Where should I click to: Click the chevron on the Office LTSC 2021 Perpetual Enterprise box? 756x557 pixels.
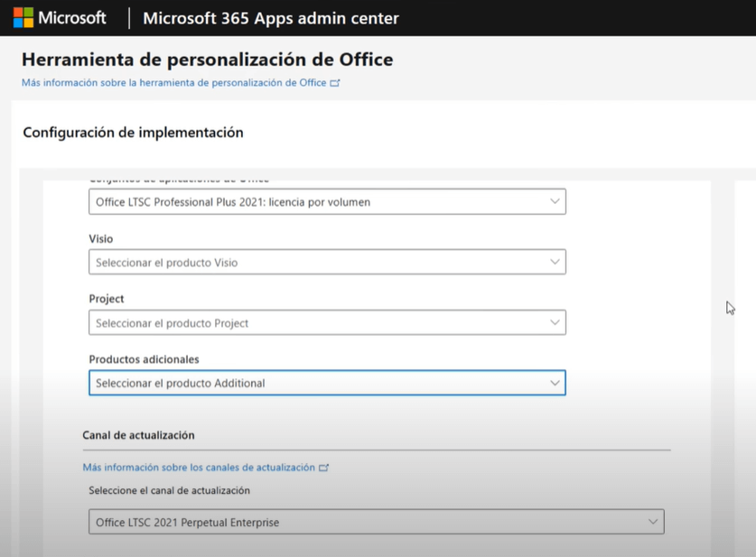point(652,522)
